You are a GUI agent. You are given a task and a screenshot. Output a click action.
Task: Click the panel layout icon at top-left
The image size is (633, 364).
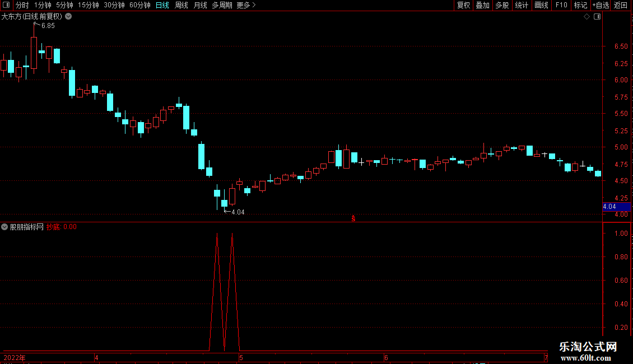pyautogui.click(x=6, y=5)
